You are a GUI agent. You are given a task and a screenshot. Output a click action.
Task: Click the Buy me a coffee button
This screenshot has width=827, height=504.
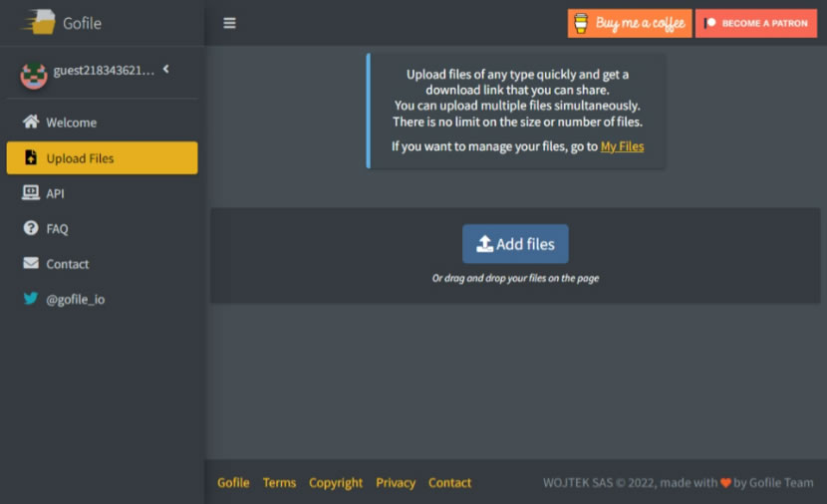coord(630,23)
